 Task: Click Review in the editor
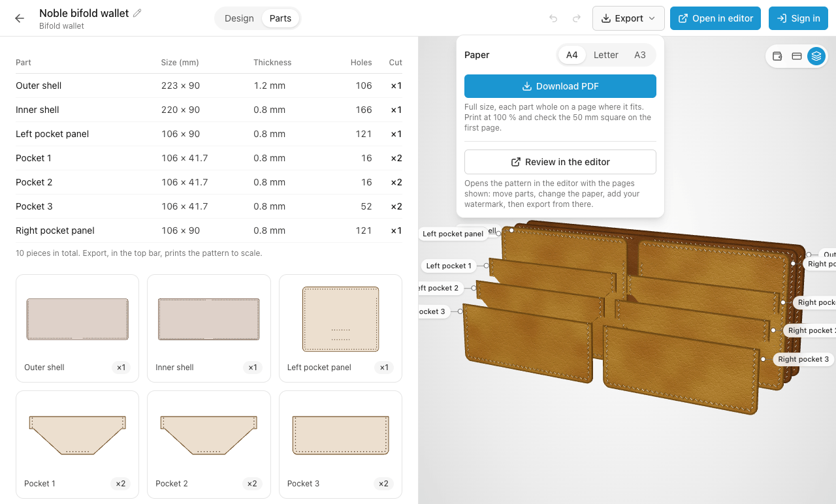pyautogui.click(x=560, y=162)
